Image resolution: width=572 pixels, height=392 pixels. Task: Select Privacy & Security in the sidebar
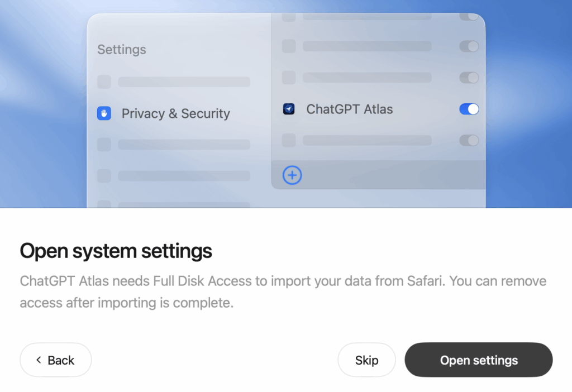175,113
